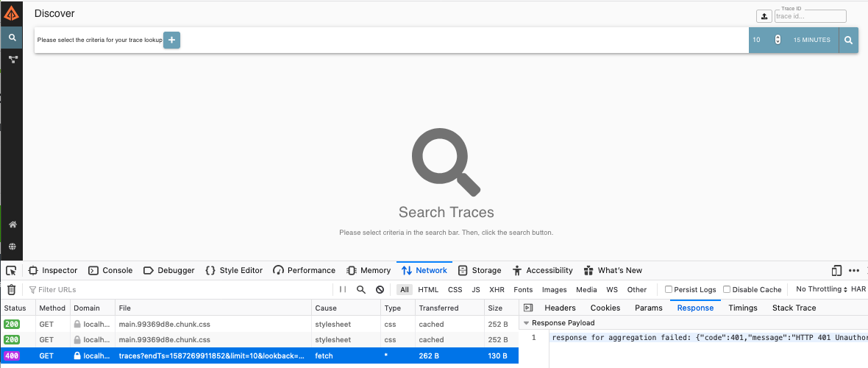
Task: Open the No Throttling dropdown
Action: click(x=822, y=289)
